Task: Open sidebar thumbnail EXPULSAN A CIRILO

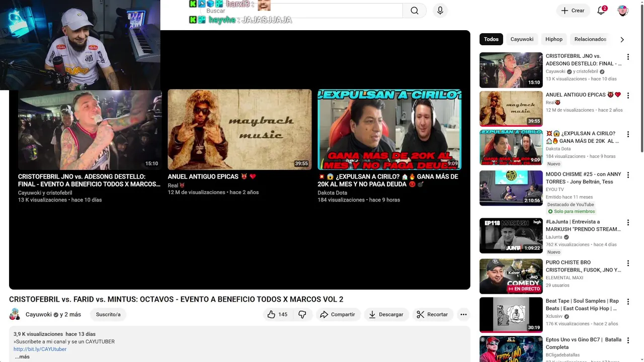Action: pos(511,147)
